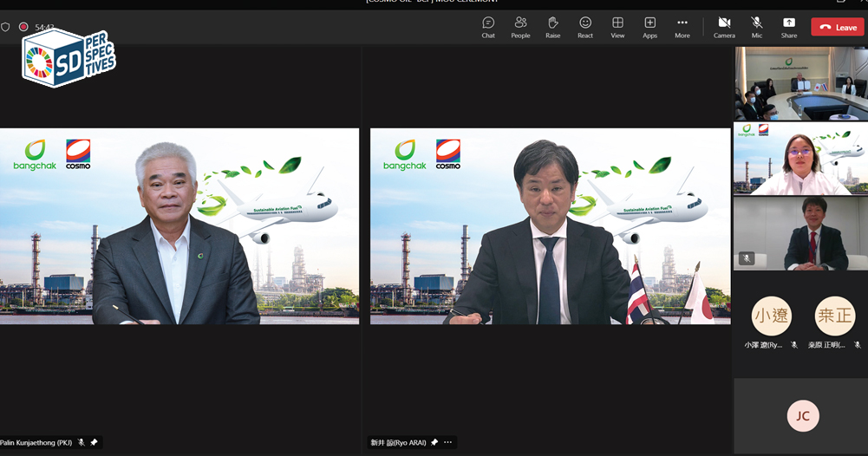The width and height of the screenshot is (868, 456).
Task: Share your screen content
Action: pyautogui.click(x=789, y=27)
